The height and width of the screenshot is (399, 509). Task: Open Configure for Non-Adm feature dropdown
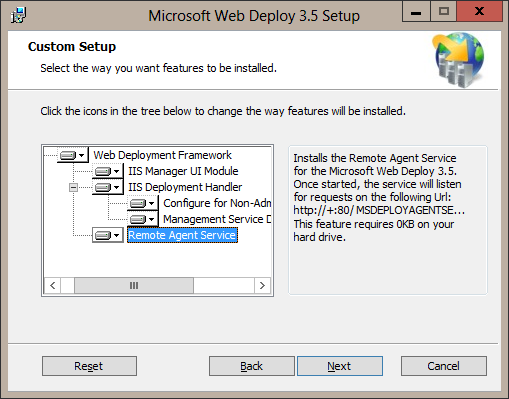[x=143, y=203]
